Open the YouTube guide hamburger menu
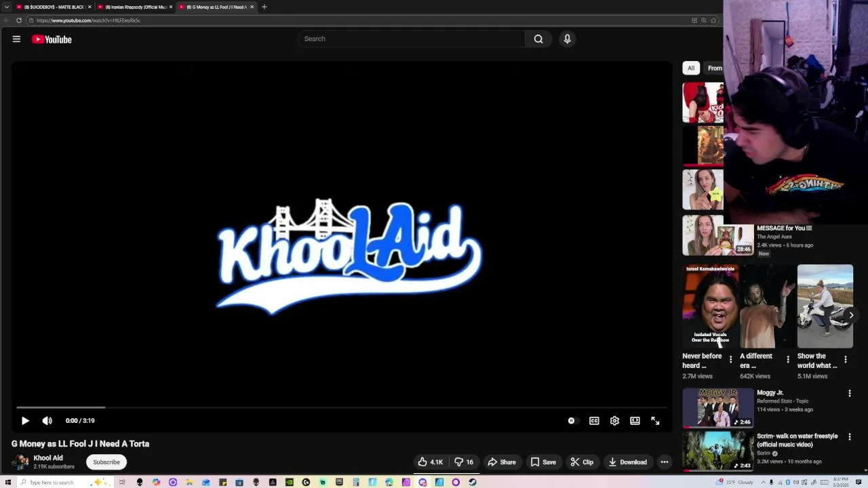The image size is (868, 488). tap(16, 39)
